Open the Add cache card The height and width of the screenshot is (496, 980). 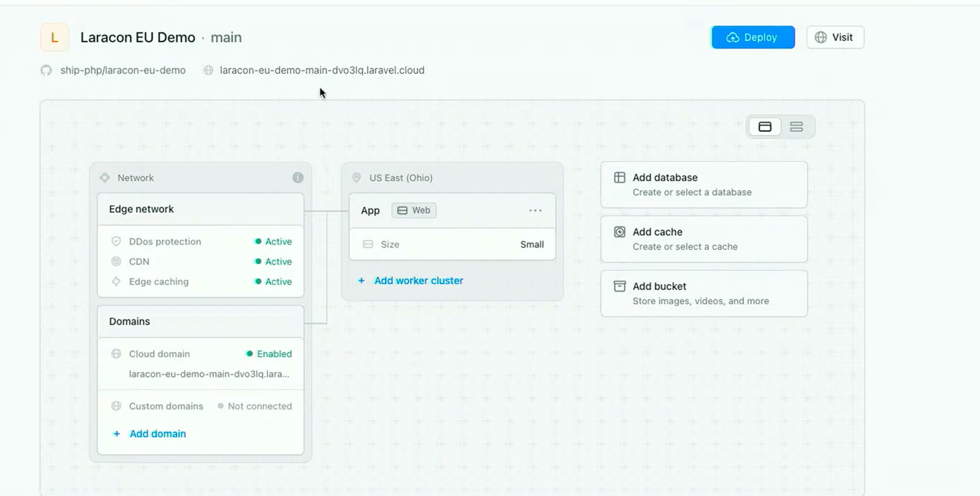704,239
